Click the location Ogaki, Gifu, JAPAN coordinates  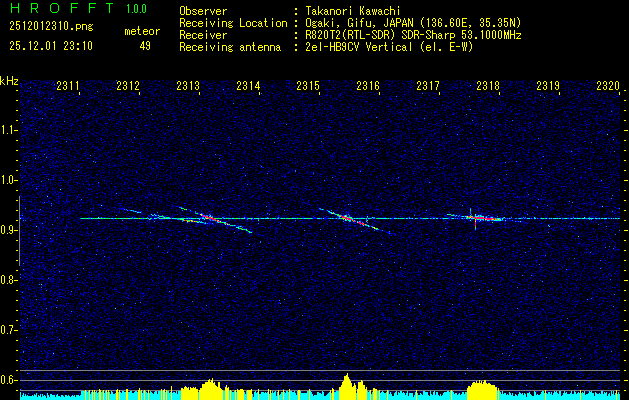point(413,23)
